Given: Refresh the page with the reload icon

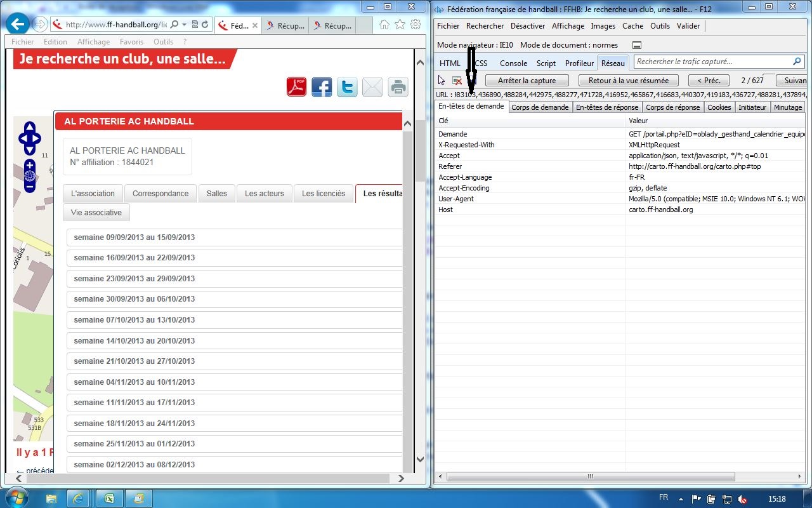Looking at the screenshot, I should pos(205,25).
